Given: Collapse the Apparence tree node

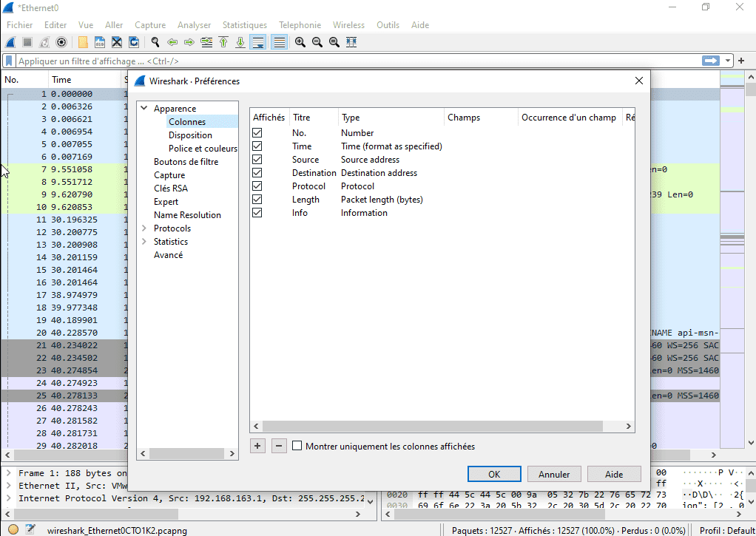Looking at the screenshot, I should point(144,108).
